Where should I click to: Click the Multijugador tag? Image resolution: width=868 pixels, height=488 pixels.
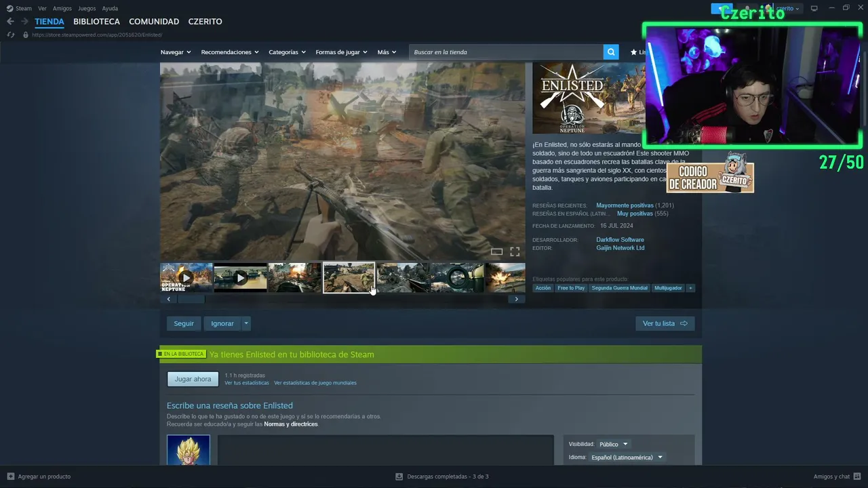click(x=668, y=288)
